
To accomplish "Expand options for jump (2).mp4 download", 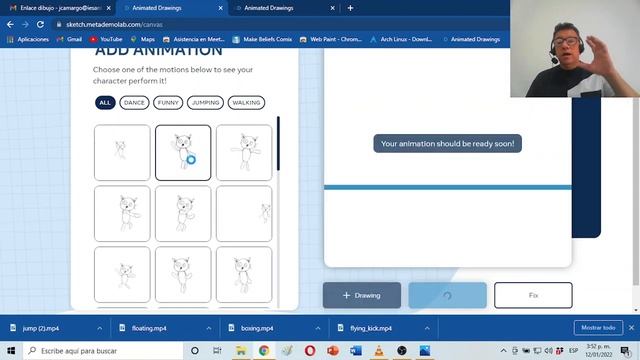I will pos(100,328).
